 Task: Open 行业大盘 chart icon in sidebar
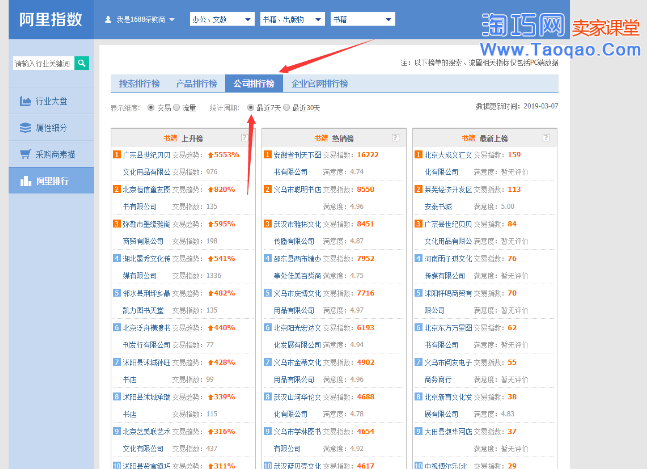[26, 101]
